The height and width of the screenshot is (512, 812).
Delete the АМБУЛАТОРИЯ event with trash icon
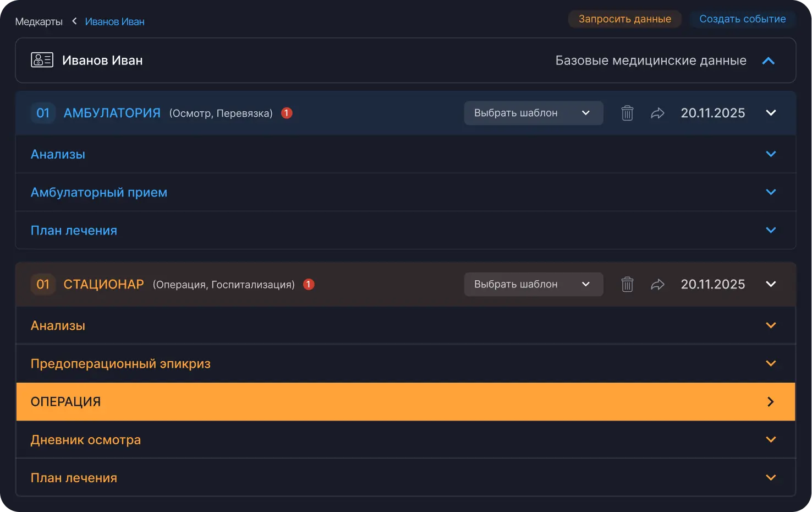[x=627, y=113]
